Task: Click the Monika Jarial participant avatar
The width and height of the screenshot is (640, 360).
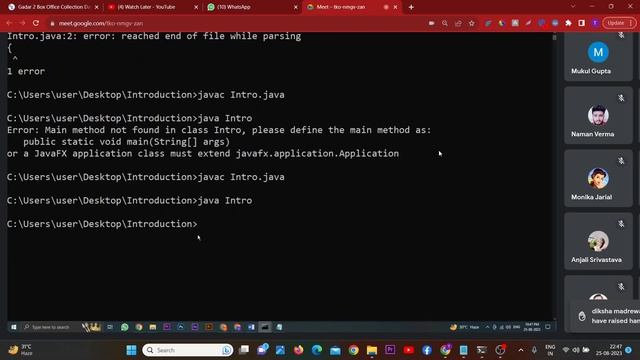Action: pos(598,178)
